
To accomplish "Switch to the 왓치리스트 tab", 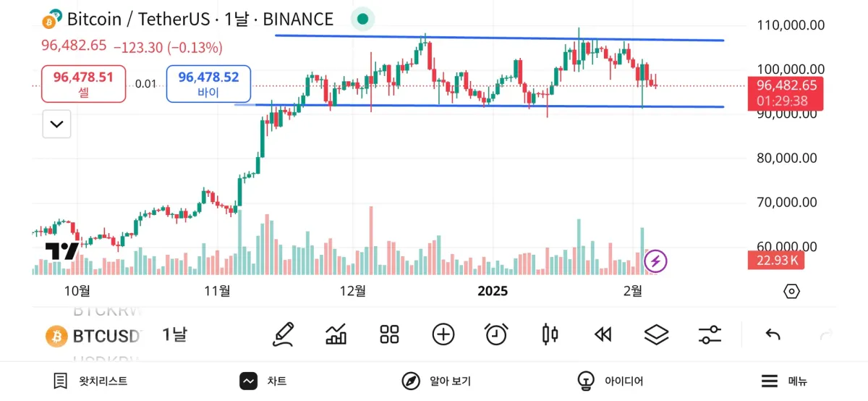I will tap(90, 381).
